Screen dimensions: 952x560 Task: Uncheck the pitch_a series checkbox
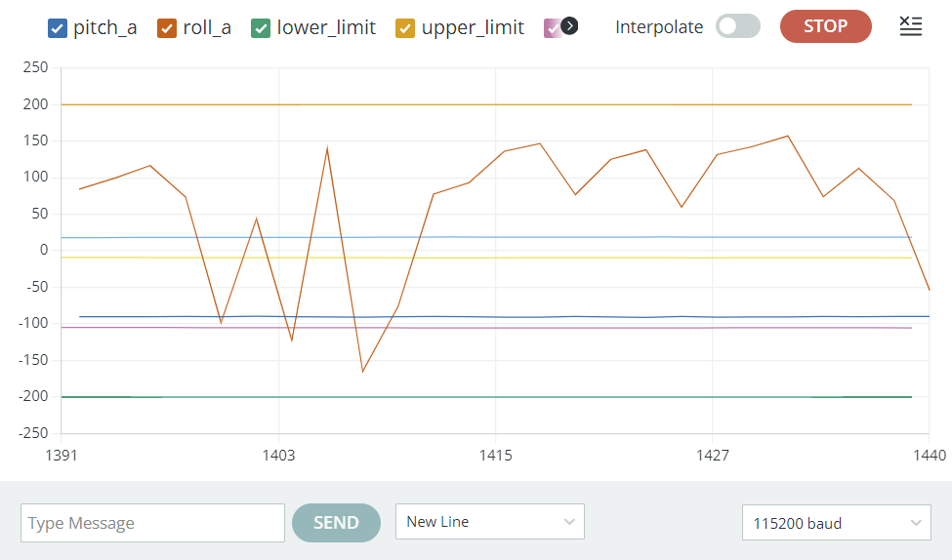(57, 28)
